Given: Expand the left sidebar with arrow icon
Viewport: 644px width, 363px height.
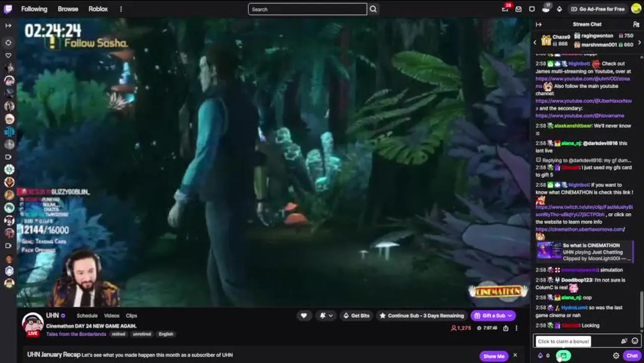Looking at the screenshot, I should coord(8,25).
